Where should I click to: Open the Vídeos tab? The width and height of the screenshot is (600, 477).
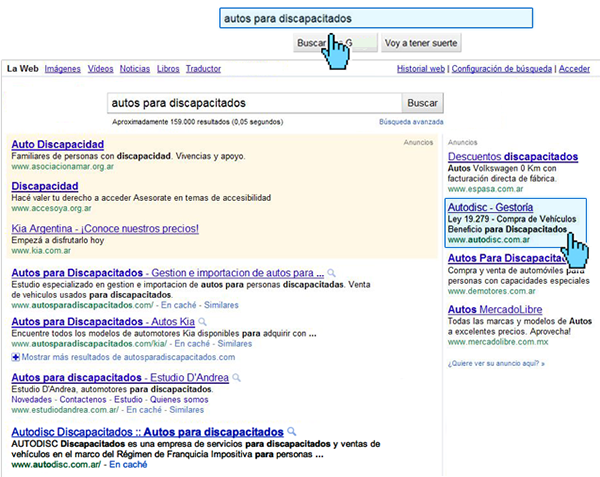[100, 69]
